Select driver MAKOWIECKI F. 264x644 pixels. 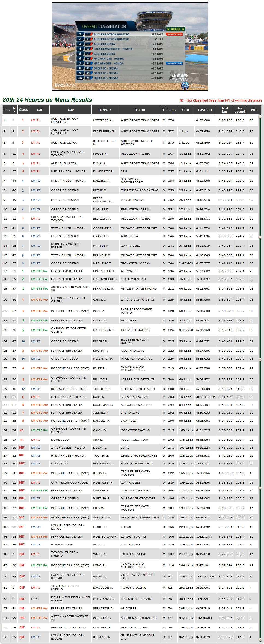point(105,279)
